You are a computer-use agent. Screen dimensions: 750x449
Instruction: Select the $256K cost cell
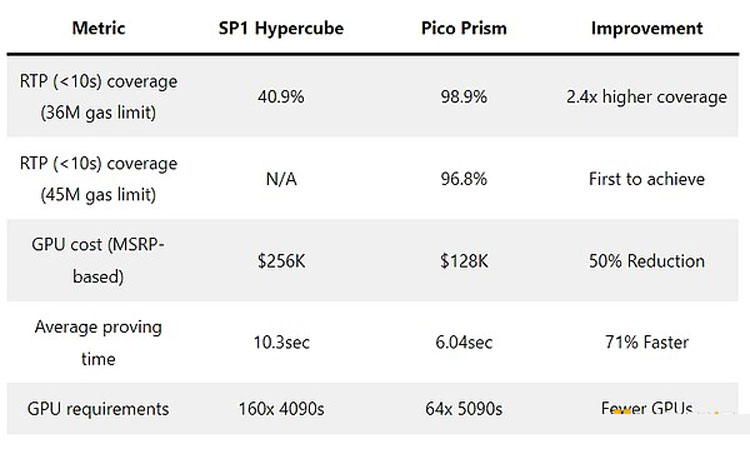pos(281,262)
